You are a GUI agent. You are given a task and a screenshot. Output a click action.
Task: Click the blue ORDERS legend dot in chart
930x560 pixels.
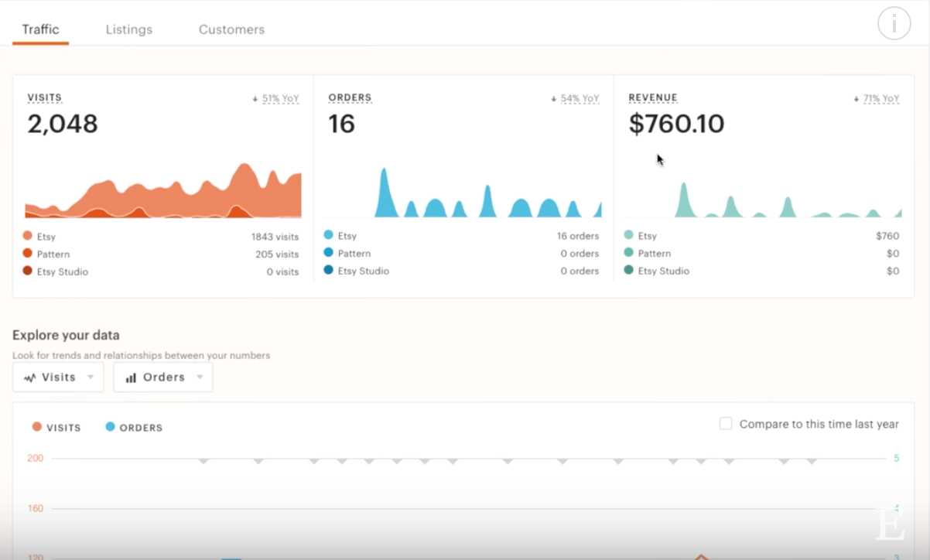click(x=110, y=427)
